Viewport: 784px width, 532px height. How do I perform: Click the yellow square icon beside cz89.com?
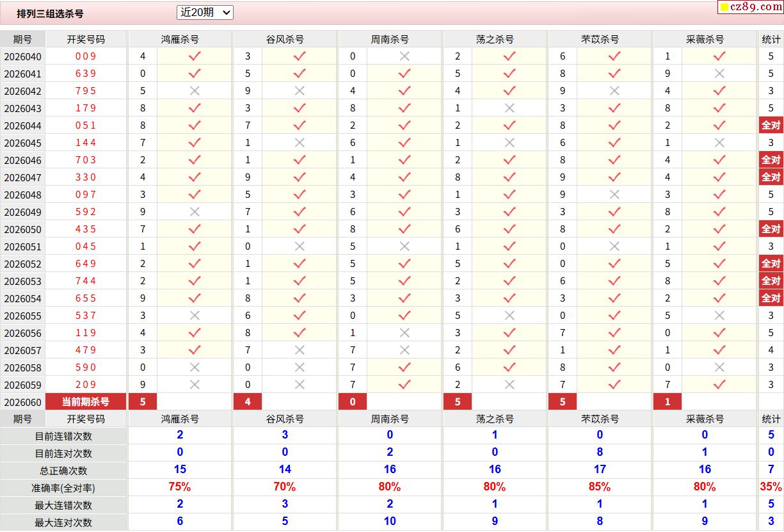724,8
